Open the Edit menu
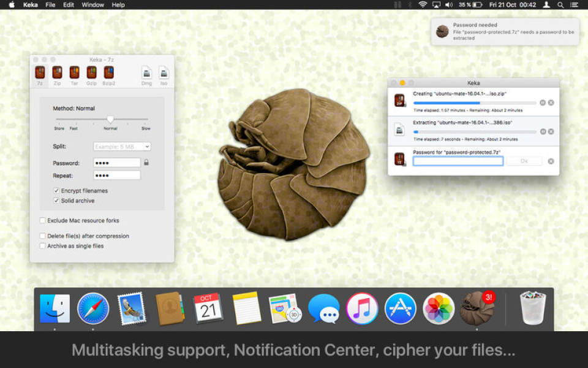 coord(68,5)
